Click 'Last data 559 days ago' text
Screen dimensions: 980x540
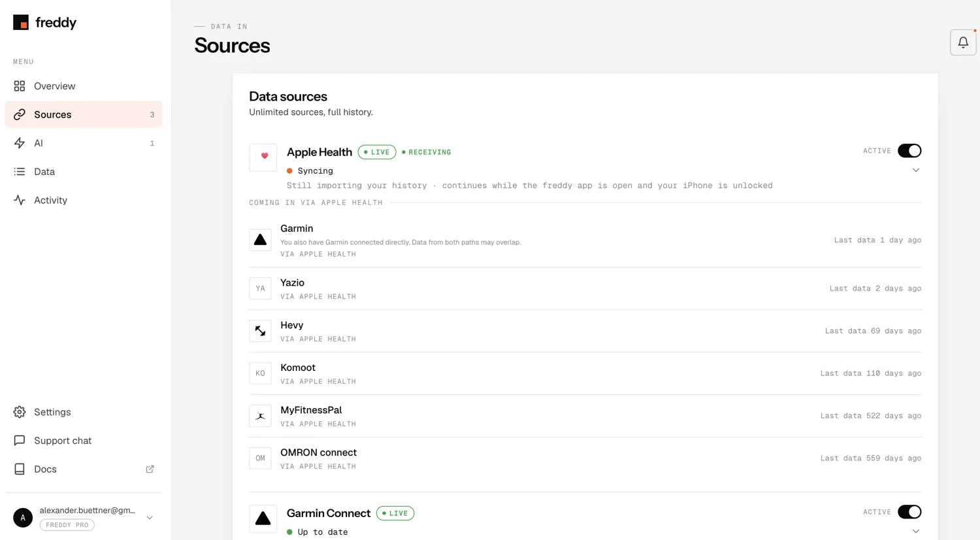tap(871, 458)
